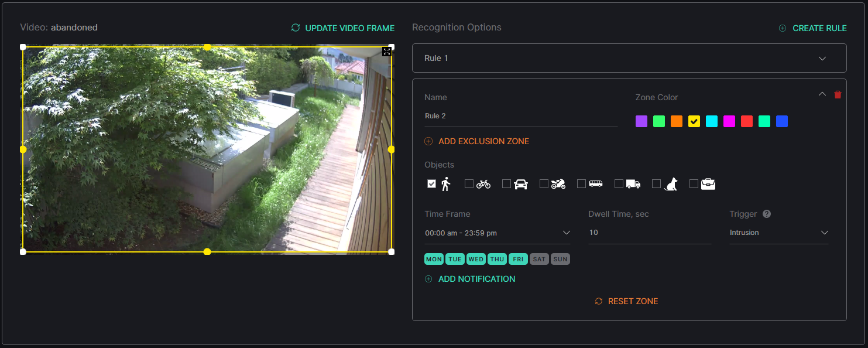Delete Rule 2 with the trash icon
The width and height of the screenshot is (868, 348).
point(838,94)
